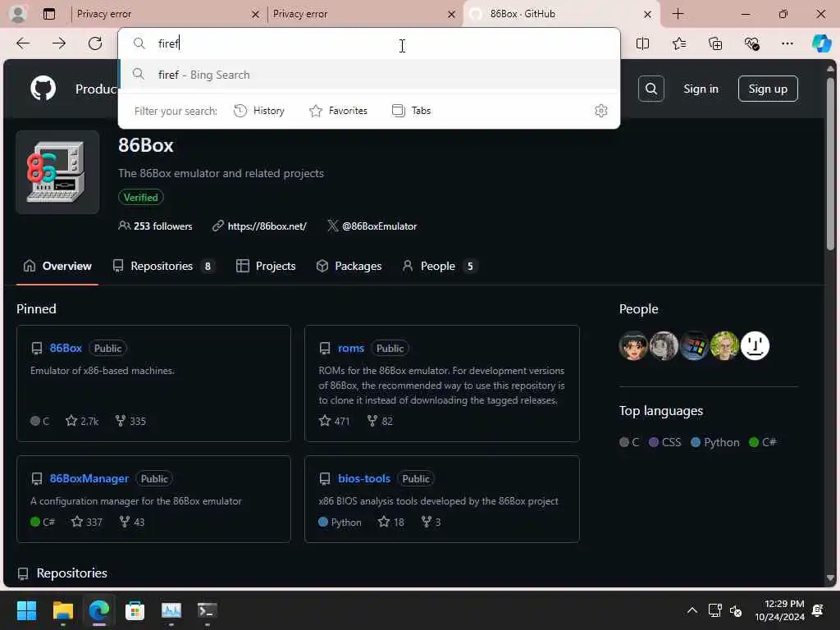Open the Repositories tab
This screenshot has width=840, height=630.
(x=163, y=266)
